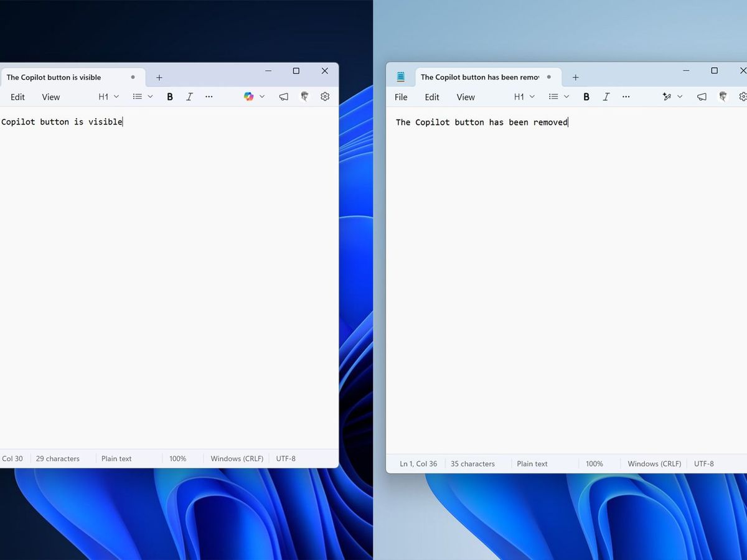Viewport: 747px width, 560px height.
Task: Open the Edit menu in 'is visible' window
Action: point(18,96)
